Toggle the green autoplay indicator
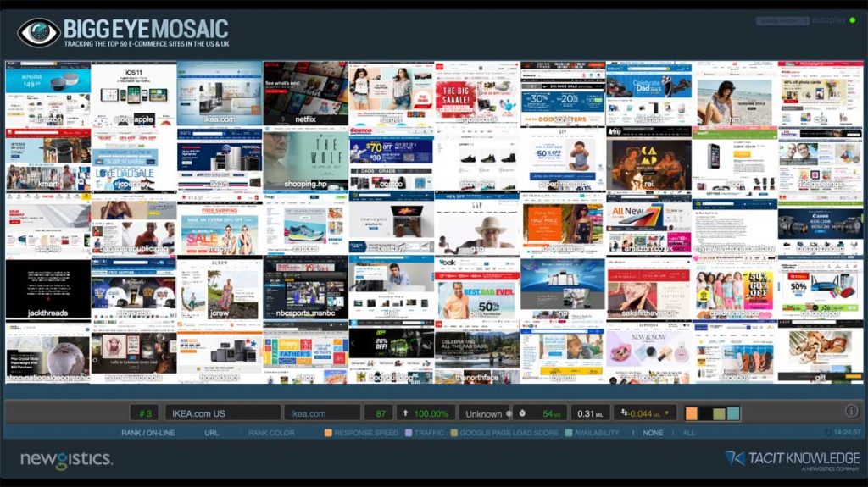Image resolution: width=868 pixels, height=487 pixels. [853, 20]
